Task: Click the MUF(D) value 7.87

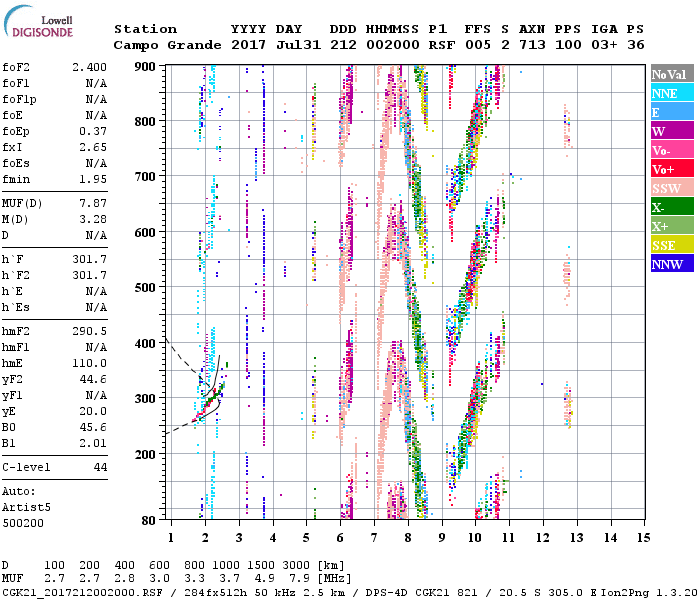Action: coord(92,201)
